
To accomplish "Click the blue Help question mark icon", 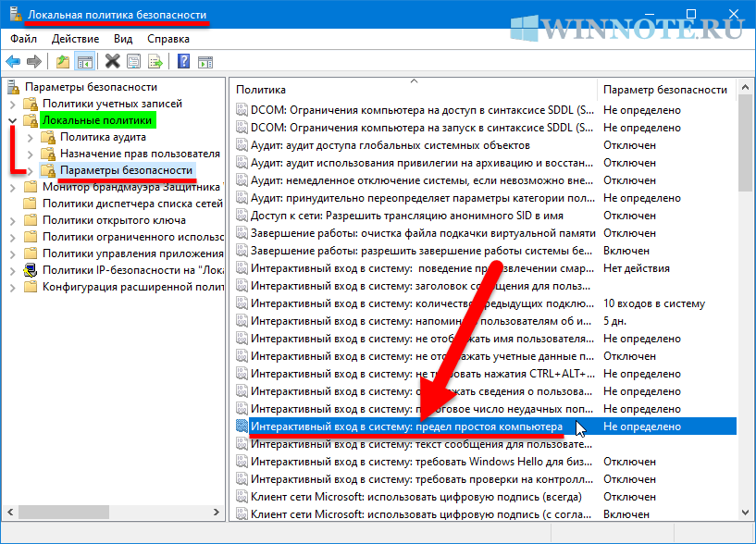I will click(x=183, y=62).
